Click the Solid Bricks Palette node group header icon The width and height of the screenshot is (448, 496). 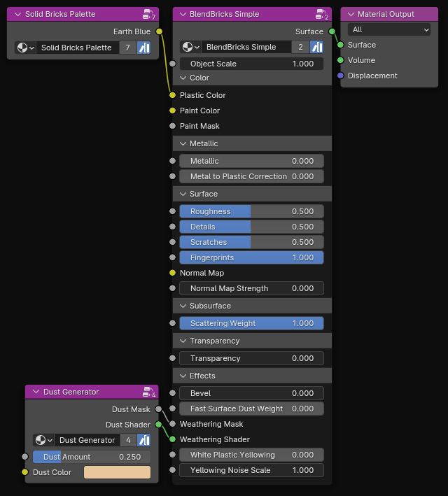(149, 14)
